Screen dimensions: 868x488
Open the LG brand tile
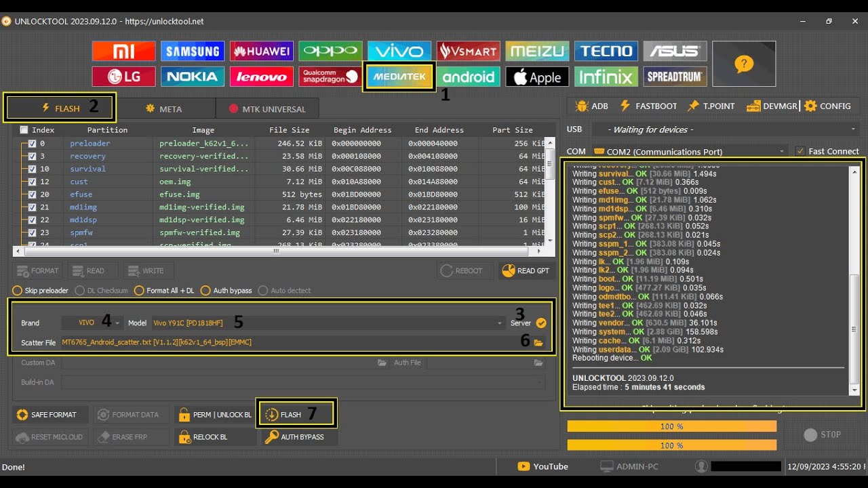(x=123, y=77)
